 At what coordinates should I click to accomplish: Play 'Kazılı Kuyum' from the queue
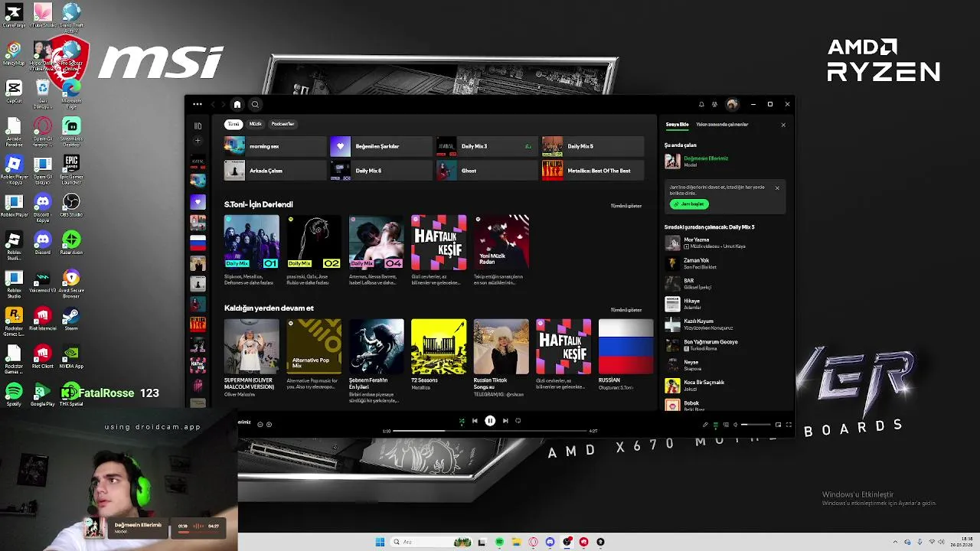pyautogui.click(x=724, y=324)
